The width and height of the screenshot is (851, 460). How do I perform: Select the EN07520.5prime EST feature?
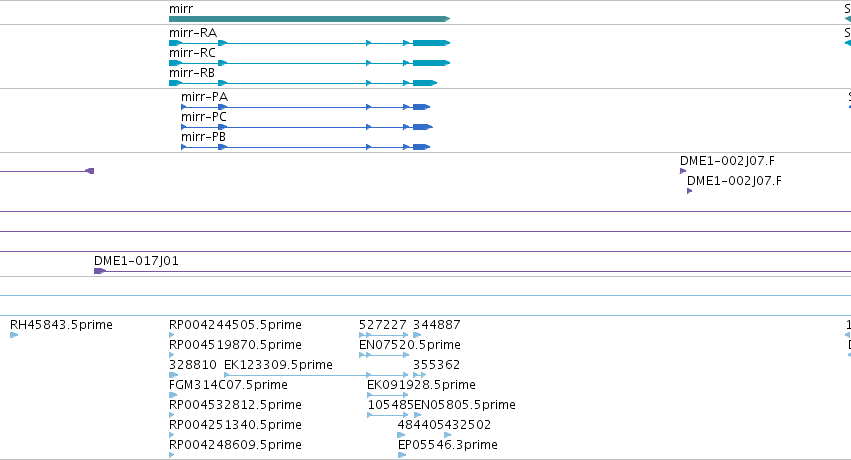384,355
